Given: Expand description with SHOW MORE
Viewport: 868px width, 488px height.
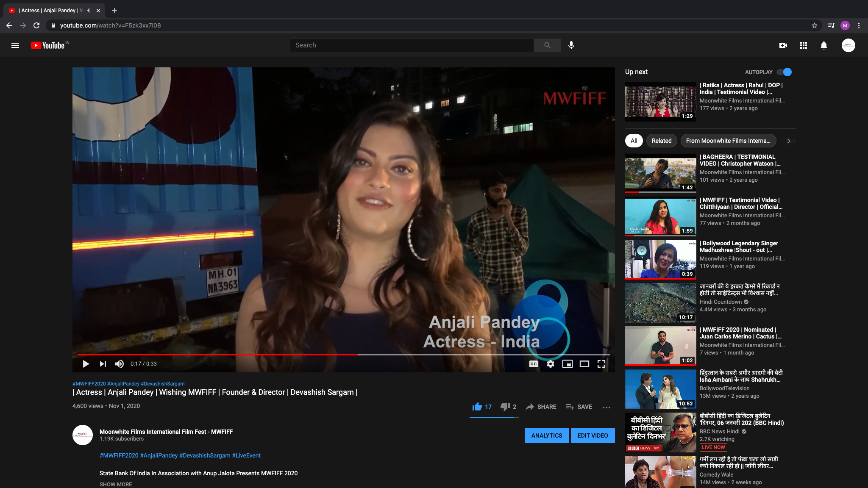Looking at the screenshot, I should point(116,484).
